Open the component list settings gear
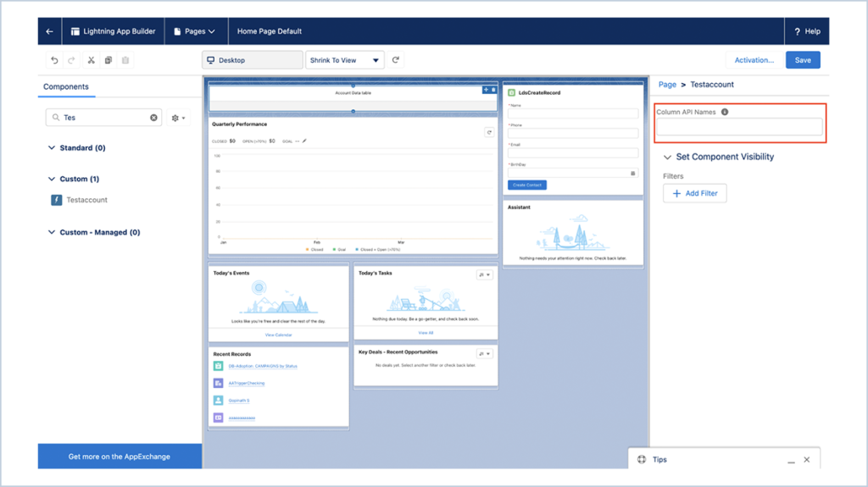 tap(178, 118)
